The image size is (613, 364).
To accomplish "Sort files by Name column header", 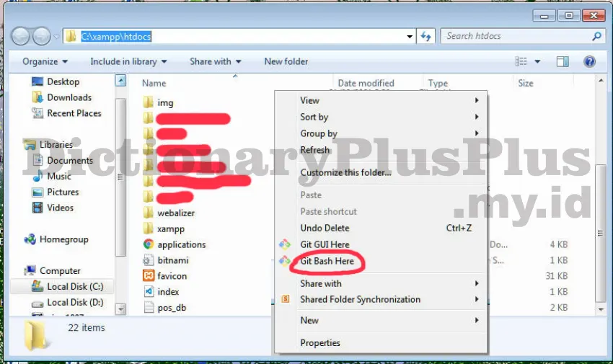I will [154, 83].
